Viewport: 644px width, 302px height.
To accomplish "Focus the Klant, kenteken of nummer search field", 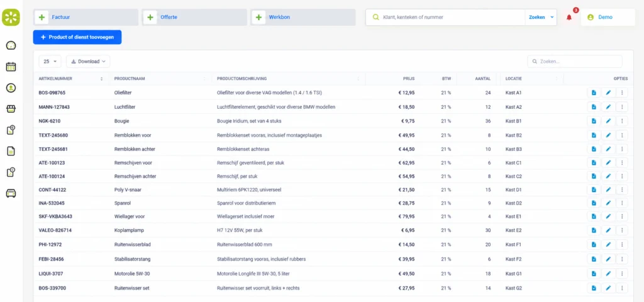I will pos(446,17).
